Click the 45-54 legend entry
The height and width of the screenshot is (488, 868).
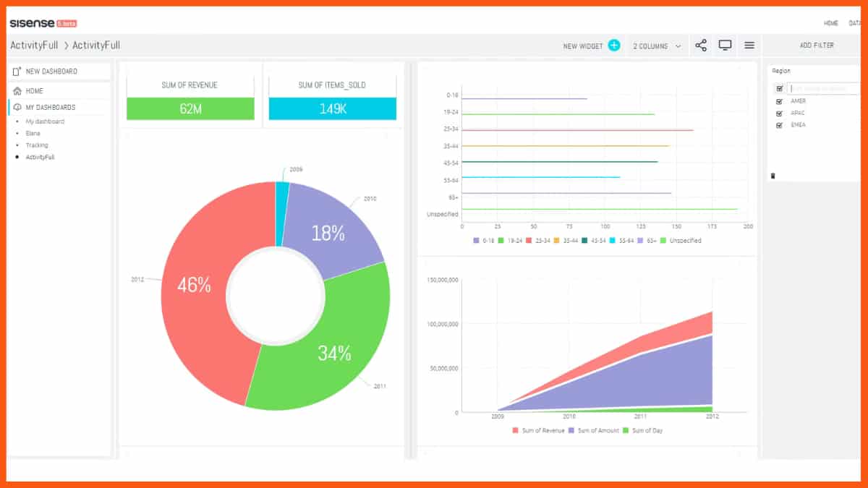coord(593,241)
